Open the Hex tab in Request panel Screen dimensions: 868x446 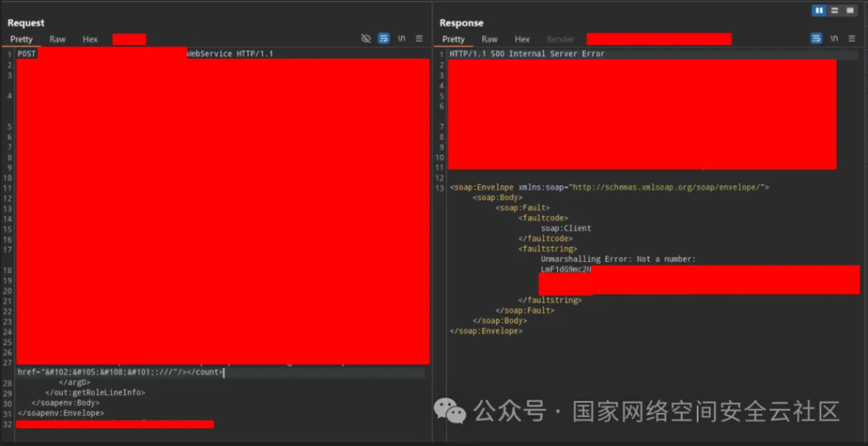(x=90, y=40)
